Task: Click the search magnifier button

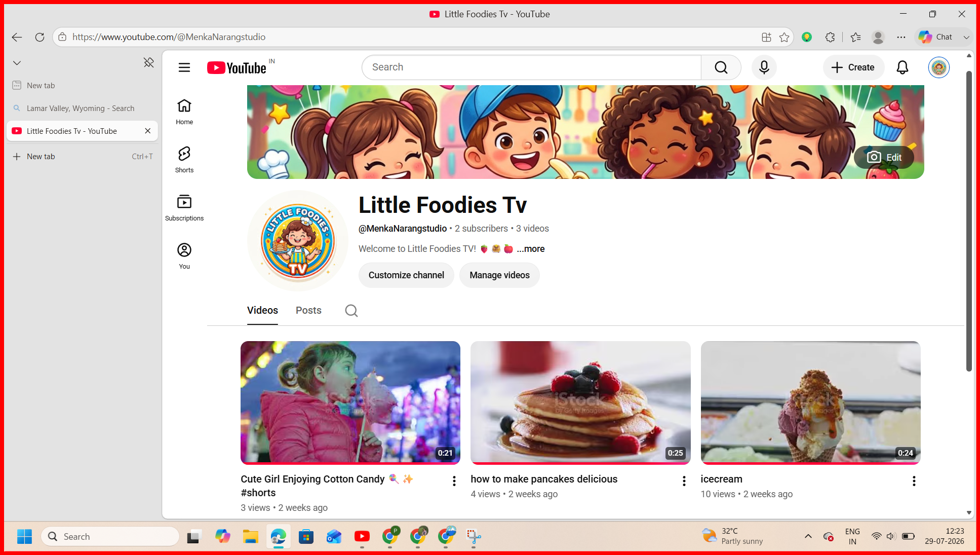Action: click(x=721, y=67)
